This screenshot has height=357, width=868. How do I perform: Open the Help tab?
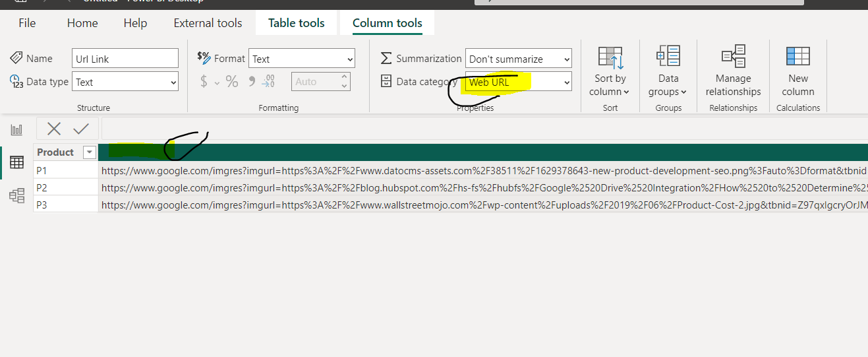[135, 23]
